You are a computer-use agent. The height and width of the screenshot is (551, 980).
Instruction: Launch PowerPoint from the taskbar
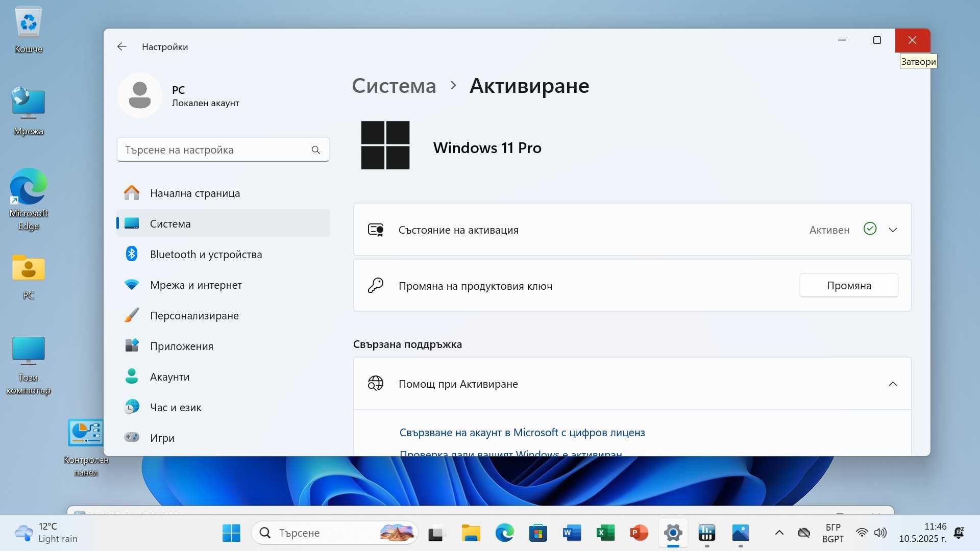tap(639, 533)
